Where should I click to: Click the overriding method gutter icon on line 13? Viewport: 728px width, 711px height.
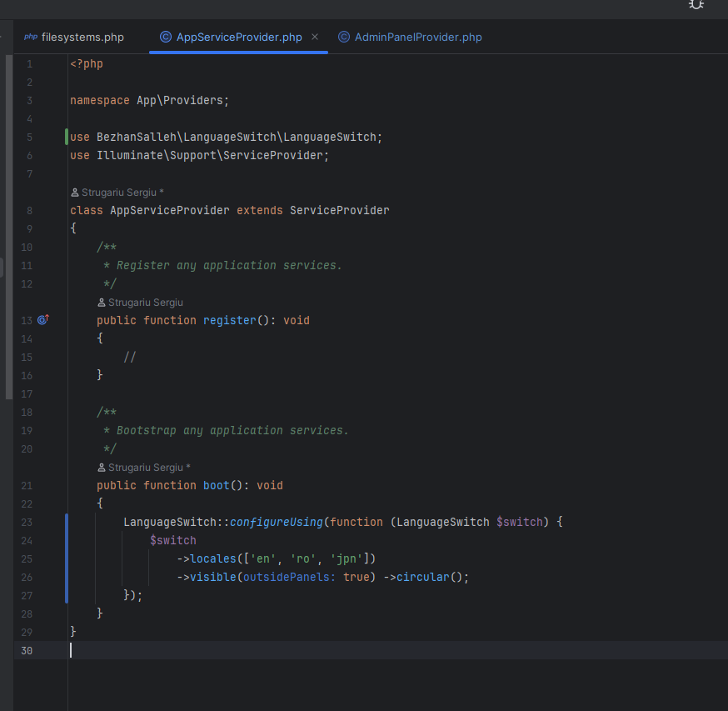click(43, 319)
